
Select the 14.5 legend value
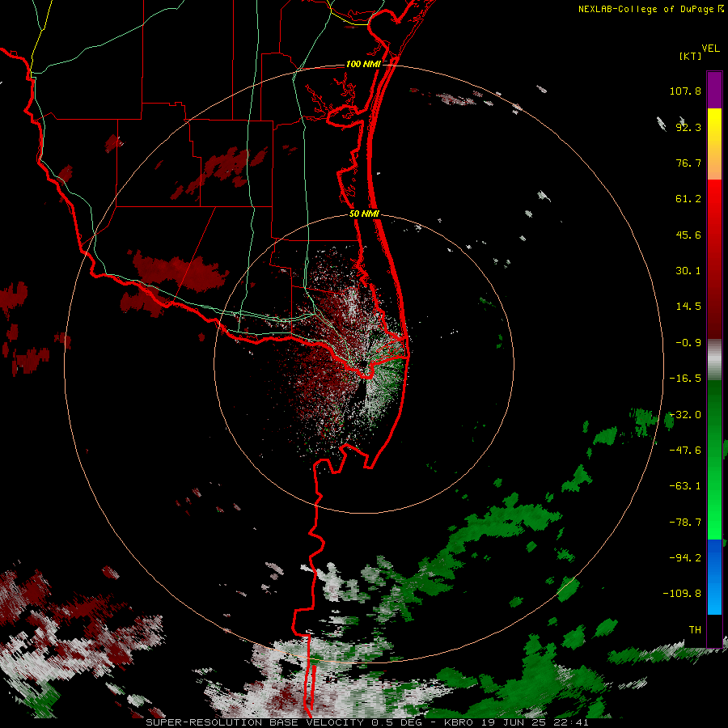(x=688, y=307)
